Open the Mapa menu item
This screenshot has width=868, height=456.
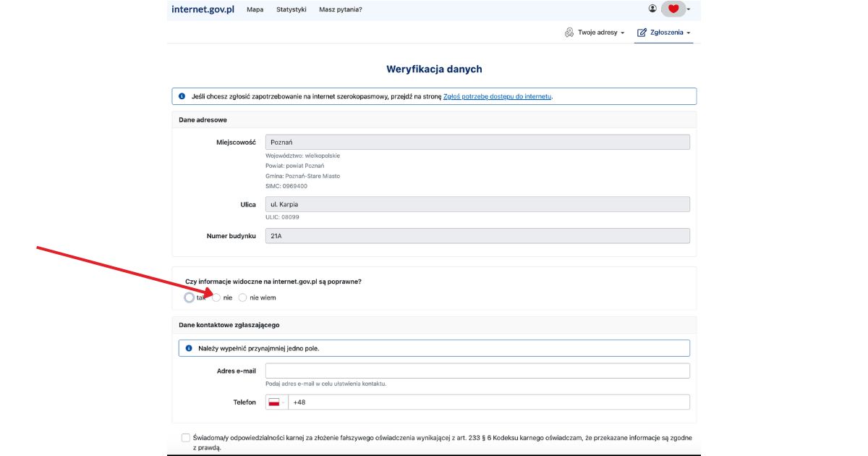(255, 9)
